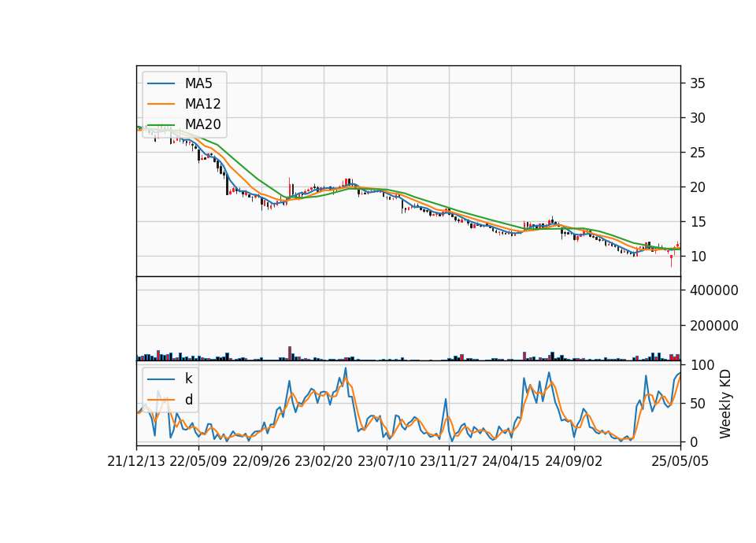Image resolution: width=756 pixels, height=543 pixels.
Task: Click the 100 label on the KD axis
Action: (702, 365)
